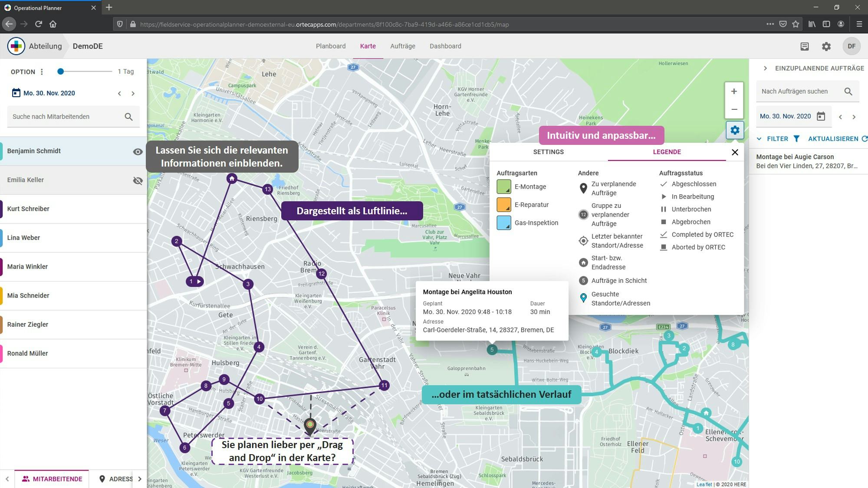
Task: Zoom out with the map minus button
Action: (x=734, y=109)
